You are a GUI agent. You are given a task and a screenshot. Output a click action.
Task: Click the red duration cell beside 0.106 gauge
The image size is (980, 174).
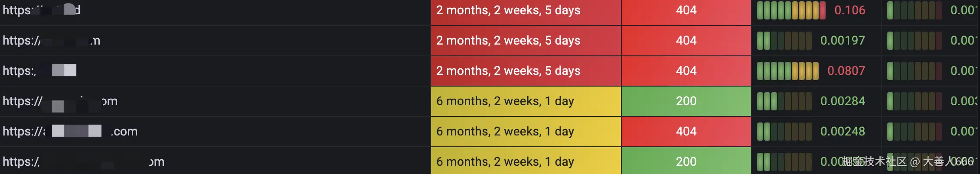click(526, 10)
